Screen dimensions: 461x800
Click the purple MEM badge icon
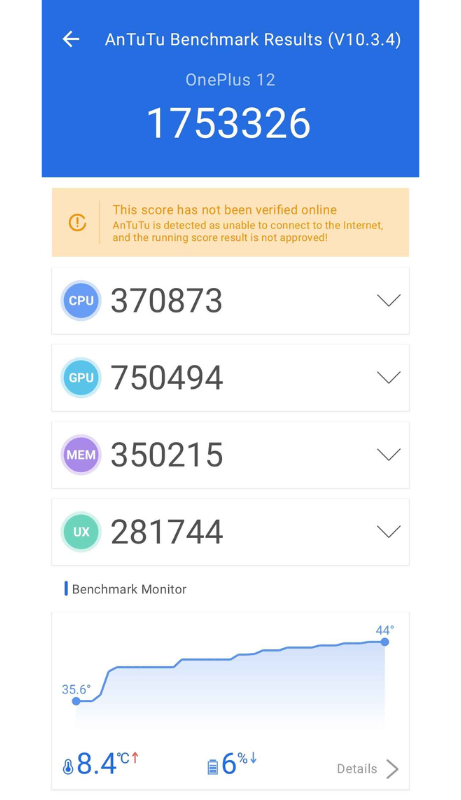[x=81, y=455]
